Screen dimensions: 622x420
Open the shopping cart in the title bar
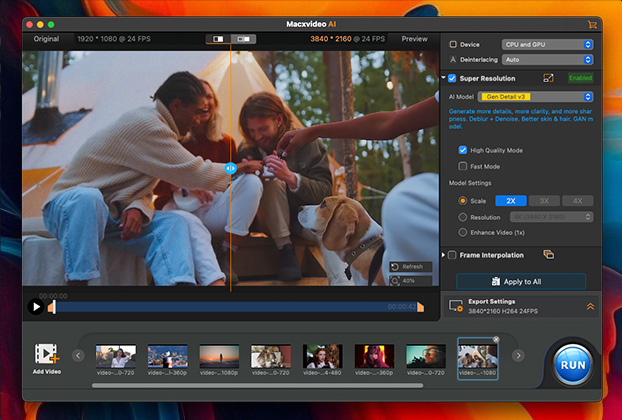click(592, 25)
